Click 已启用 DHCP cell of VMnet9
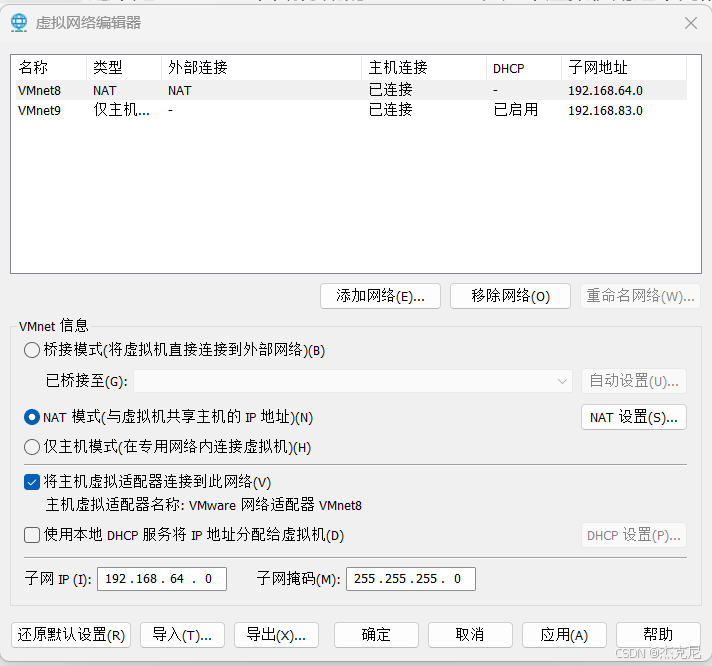Screen dimensions: 712x666 (515, 110)
